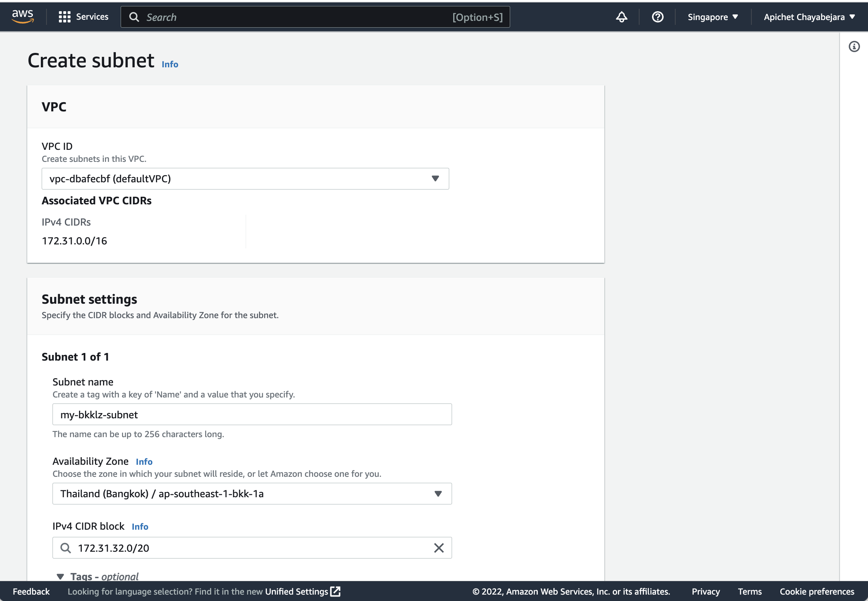Click Info link beside Availability Zone
The width and height of the screenshot is (868, 601).
point(144,462)
